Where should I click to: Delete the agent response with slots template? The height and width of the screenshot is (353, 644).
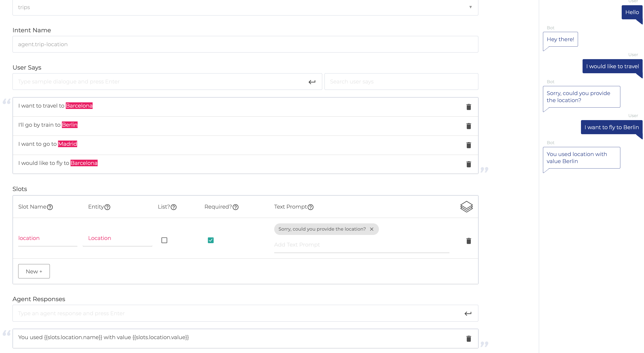[x=469, y=338]
